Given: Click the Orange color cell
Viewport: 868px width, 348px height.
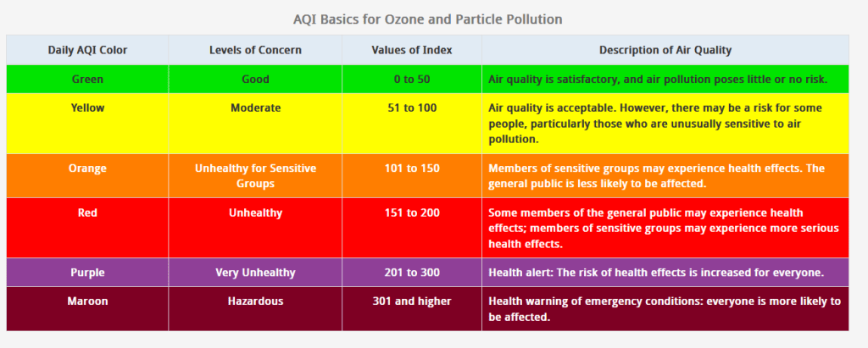Looking at the screenshot, I should point(87,168).
